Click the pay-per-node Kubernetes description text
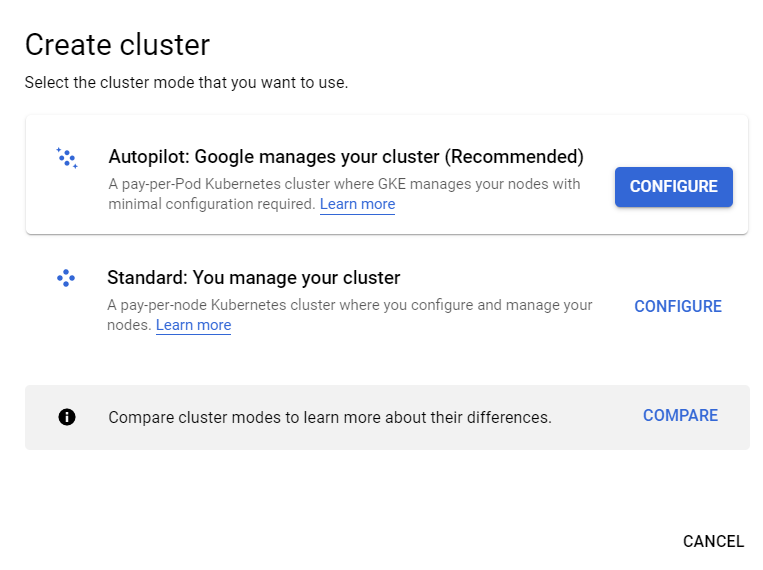The image size is (763, 570). click(349, 314)
